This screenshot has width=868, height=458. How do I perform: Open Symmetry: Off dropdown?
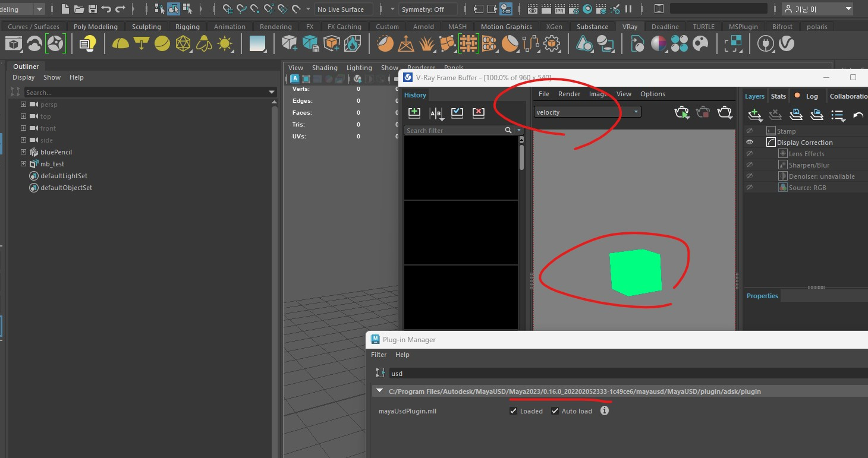[x=428, y=9]
